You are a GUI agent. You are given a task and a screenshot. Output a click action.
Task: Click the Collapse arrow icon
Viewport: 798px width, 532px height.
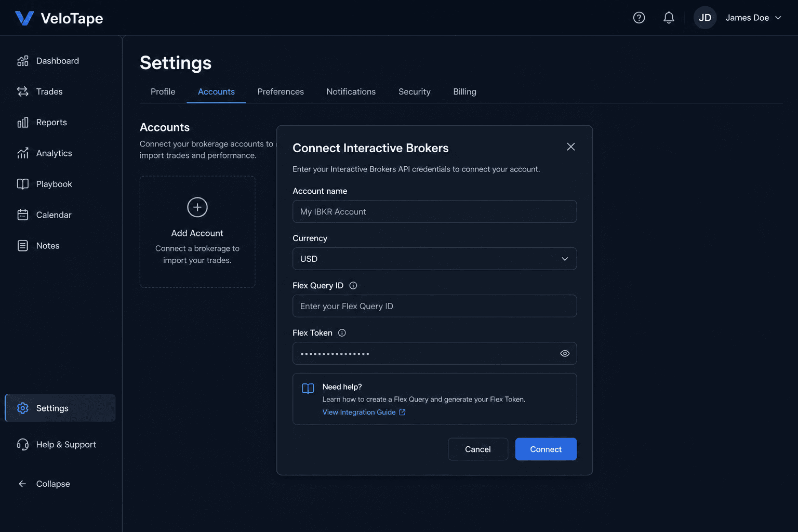click(22, 484)
